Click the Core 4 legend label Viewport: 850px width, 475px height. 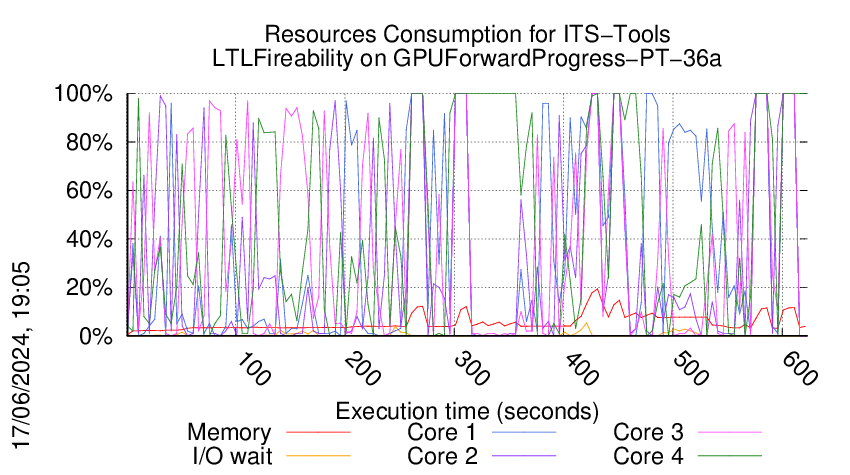pyautogui.click(x=648, y=456)
